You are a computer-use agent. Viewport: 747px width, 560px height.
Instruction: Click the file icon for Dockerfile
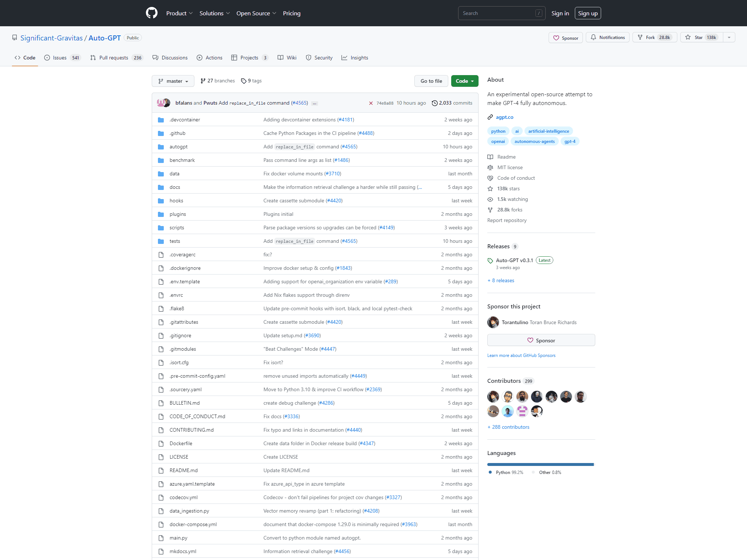pyautogui.click(x=161, y=443)
